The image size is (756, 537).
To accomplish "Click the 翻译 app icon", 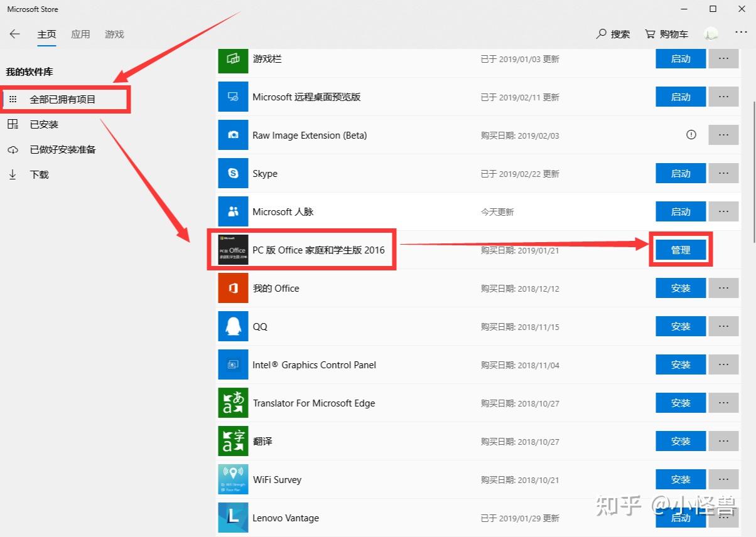I will pos(234,442).
